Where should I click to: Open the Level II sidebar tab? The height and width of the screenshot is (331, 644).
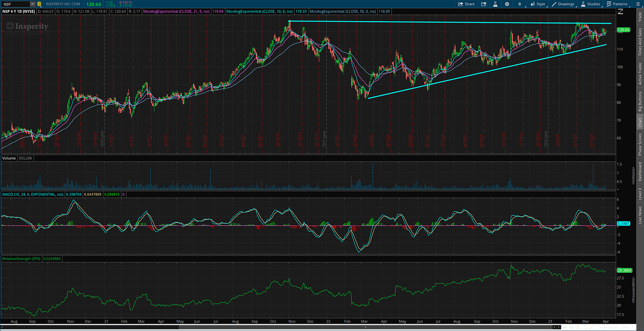click(640, 193)
